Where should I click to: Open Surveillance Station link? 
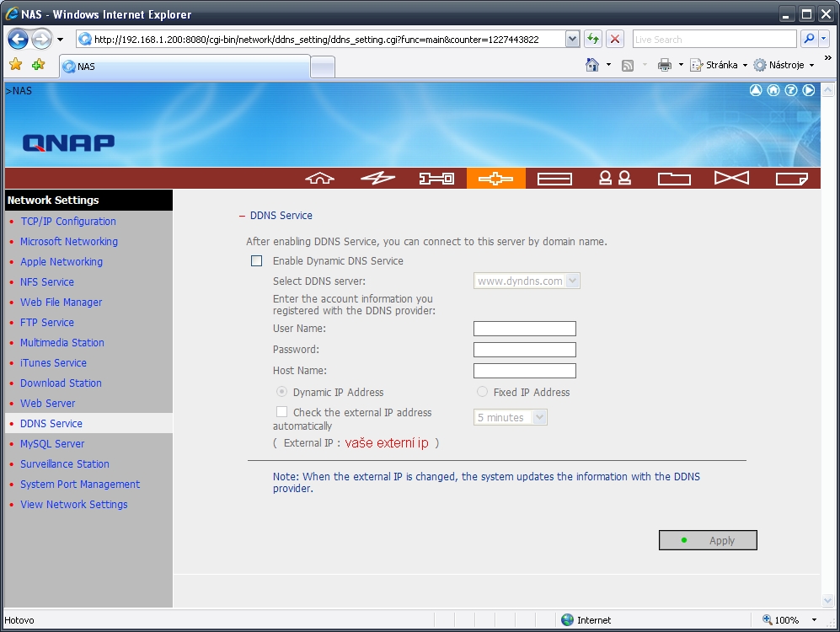coord(65,463)
